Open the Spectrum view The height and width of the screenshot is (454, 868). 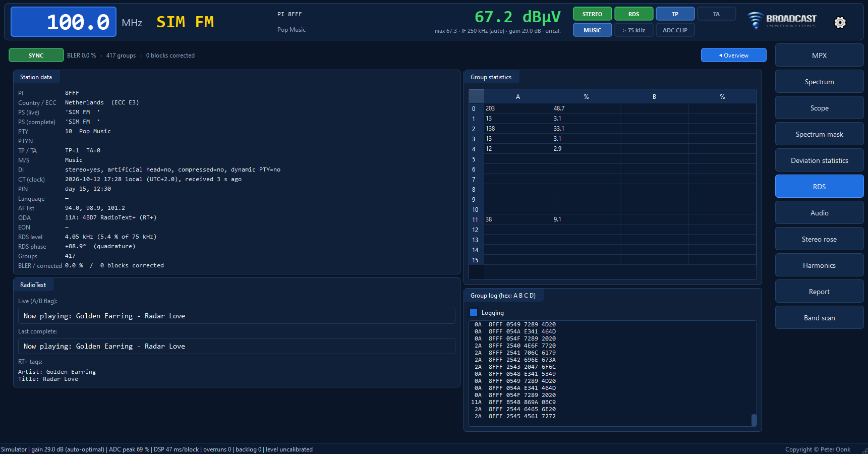819,82
